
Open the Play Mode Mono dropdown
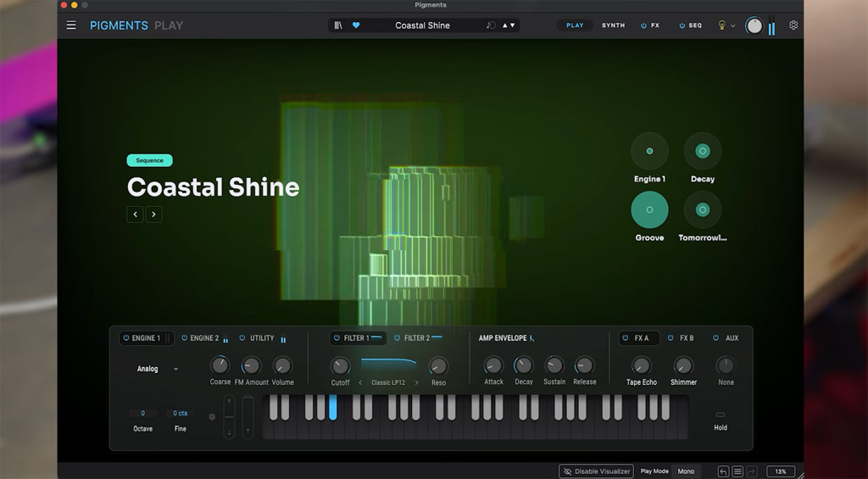[x=686, y=471]
